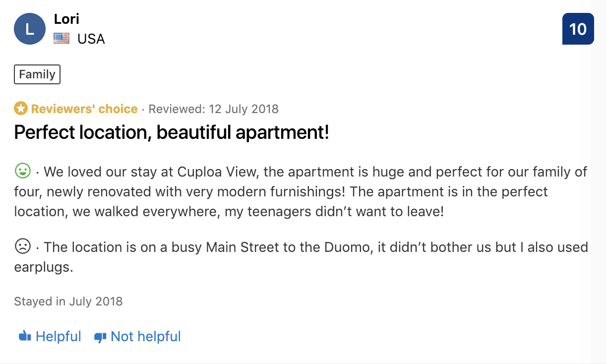The height and width of the screenshot is (364, 606).
Task: Click the 'Stayed in July 2018' text
Action: 68,301
